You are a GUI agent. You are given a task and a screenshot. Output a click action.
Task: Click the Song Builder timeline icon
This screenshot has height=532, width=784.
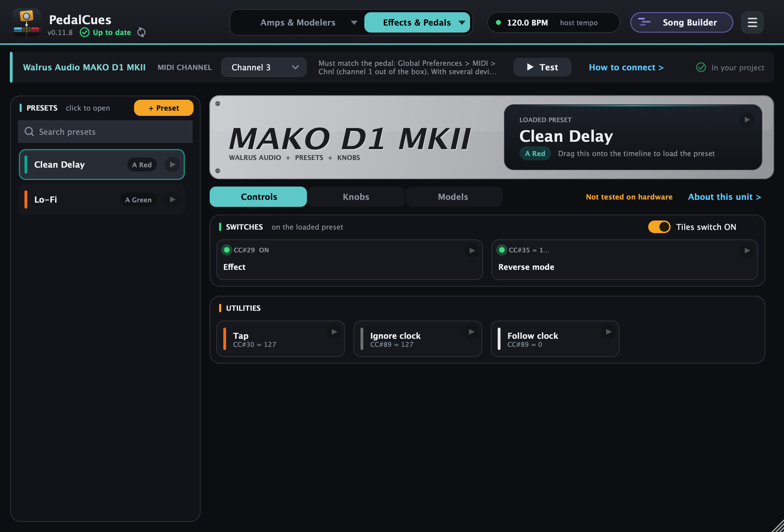[x=644, y=22]
